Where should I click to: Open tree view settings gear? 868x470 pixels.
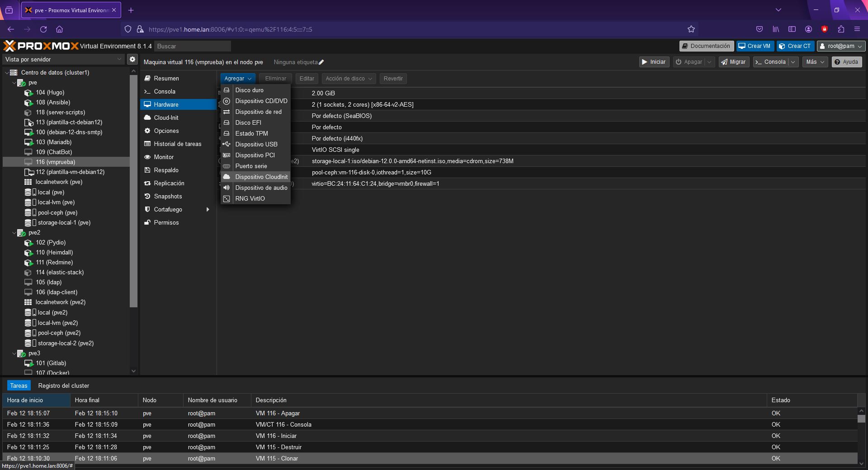132,59
